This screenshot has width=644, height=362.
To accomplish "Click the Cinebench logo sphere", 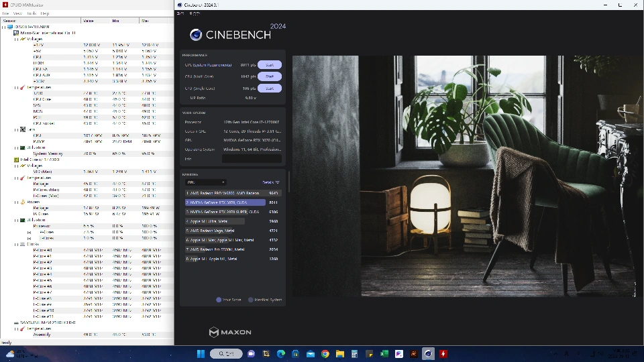I will pyautogui.click(x=196, y=35).
